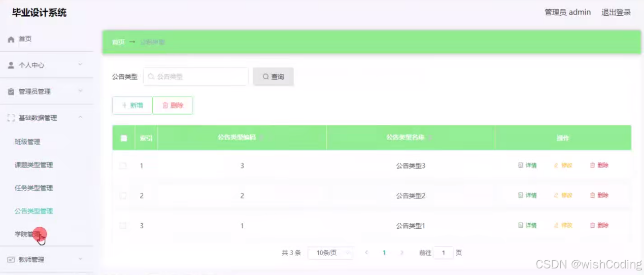Go to previous page arrow

tap(366, 253)
